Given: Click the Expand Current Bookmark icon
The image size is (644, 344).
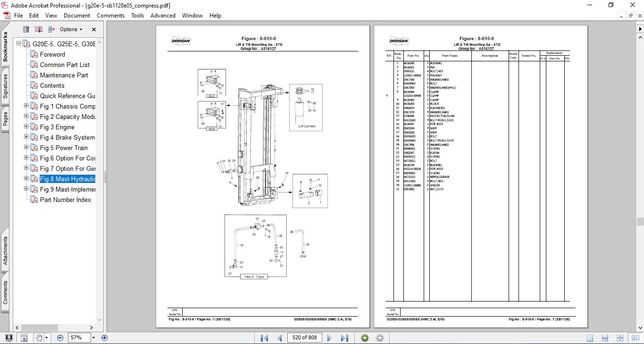Looking at the screenshot, I should point(51,29).
